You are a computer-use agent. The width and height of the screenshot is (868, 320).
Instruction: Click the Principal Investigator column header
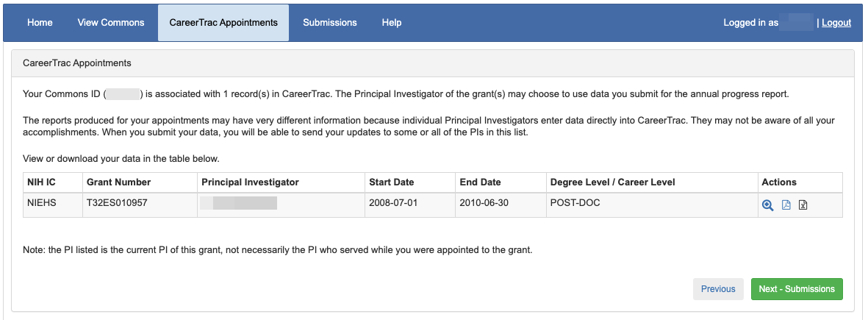(x=250, y=182)
